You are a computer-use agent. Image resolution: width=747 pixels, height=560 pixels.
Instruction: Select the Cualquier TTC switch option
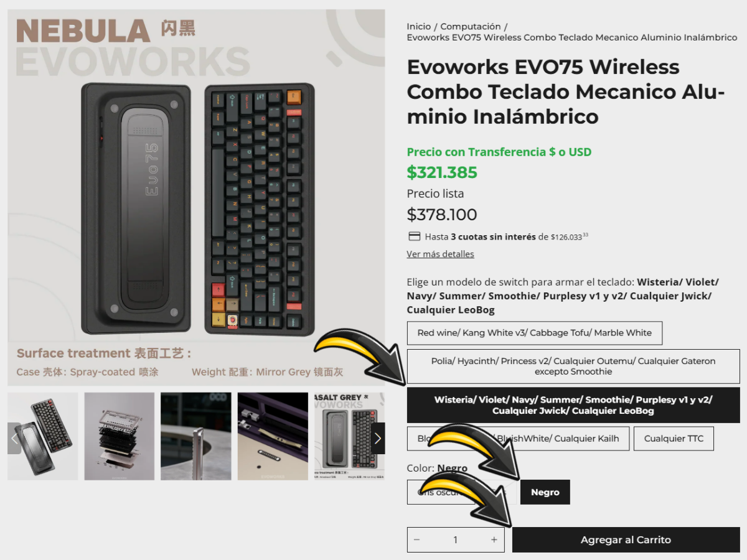674,439
